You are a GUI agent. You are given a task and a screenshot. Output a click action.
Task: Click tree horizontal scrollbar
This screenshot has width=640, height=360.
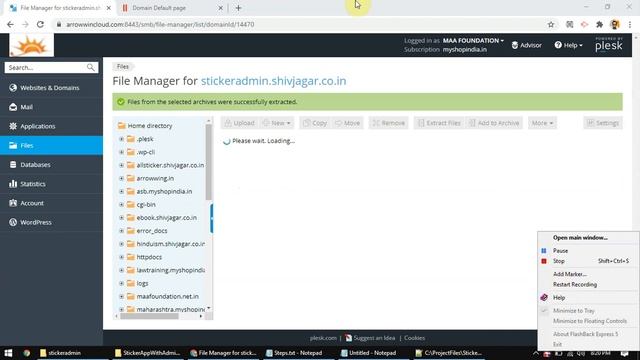pyautogui.click(x=149, y=316)
